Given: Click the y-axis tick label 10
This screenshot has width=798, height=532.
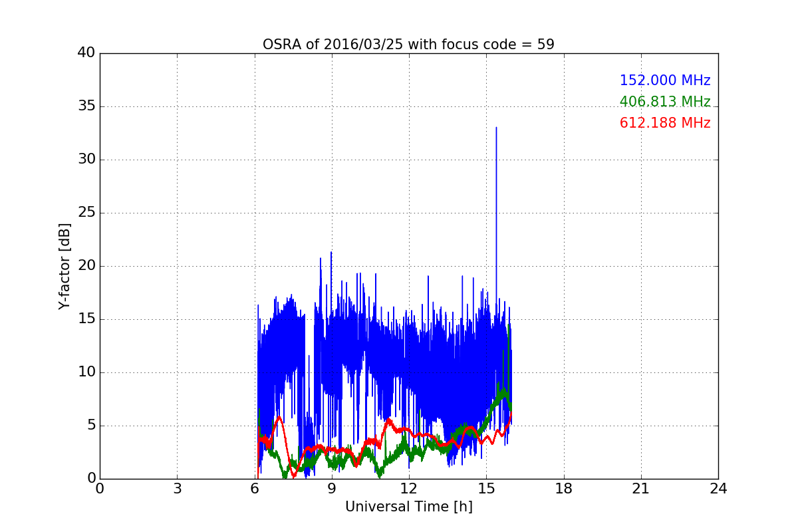Looking at the screenshot, I should pos(86,372).
